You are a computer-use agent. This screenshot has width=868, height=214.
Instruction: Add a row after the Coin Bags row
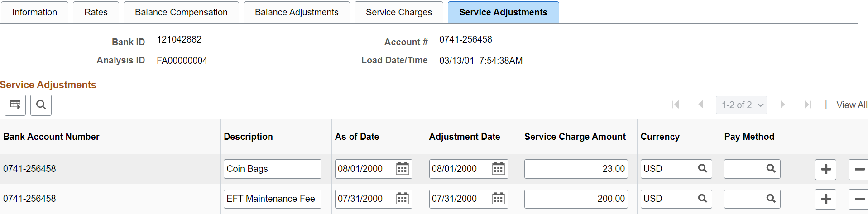click(826, 169)
